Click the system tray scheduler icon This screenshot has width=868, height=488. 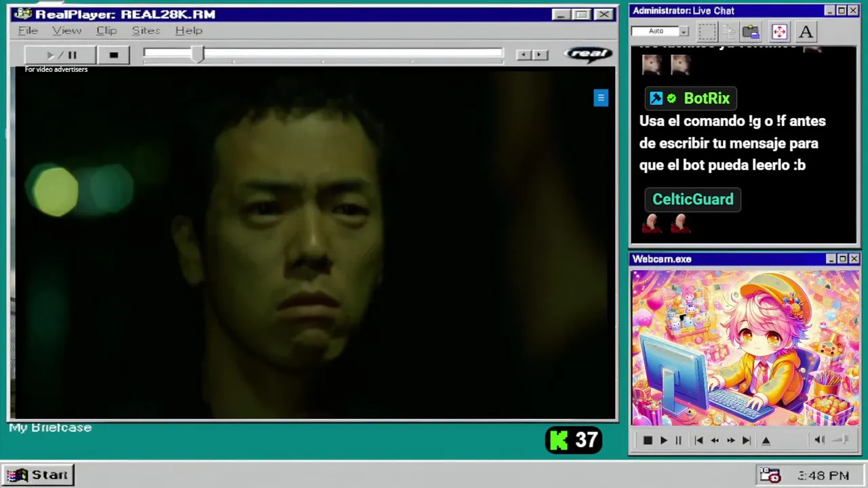click(x=770, y=476)
